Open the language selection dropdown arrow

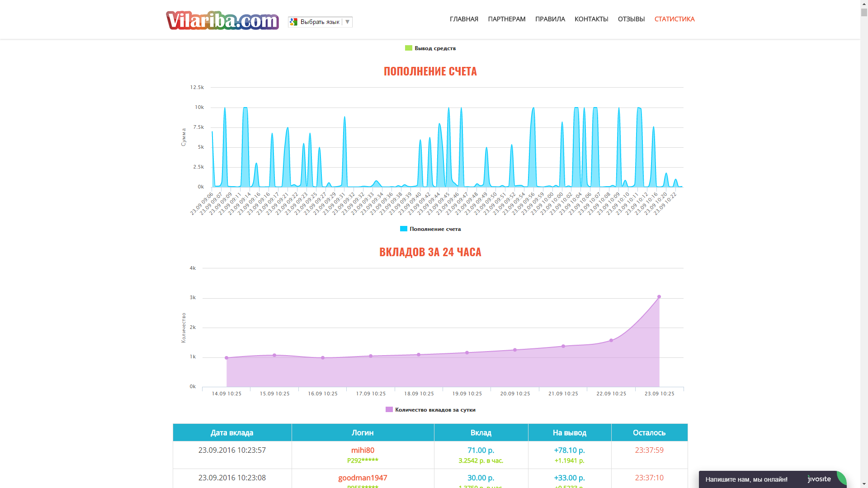pyautogui.click(x=347, y=22)
